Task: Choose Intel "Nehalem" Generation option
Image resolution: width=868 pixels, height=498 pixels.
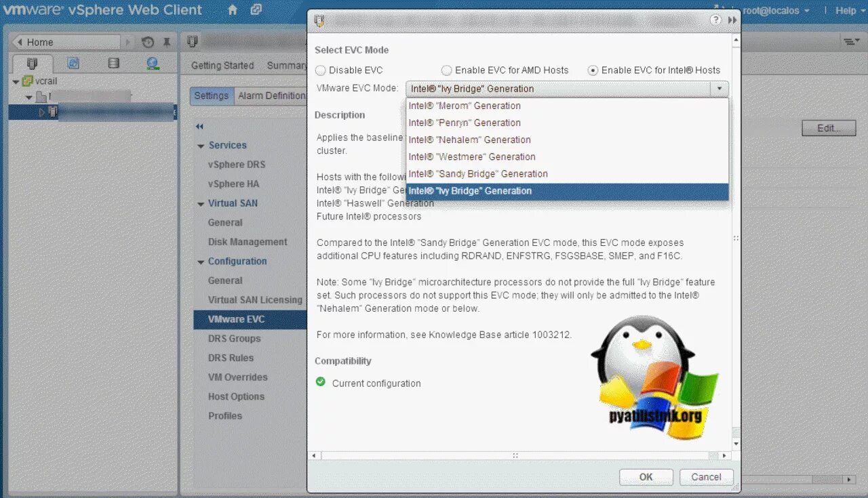Action: point(567,140)
